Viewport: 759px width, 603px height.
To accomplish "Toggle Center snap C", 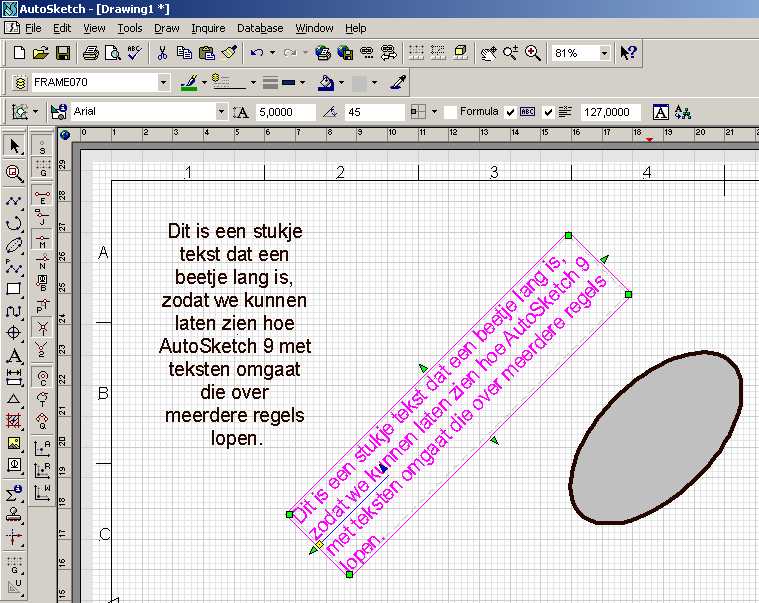I will pyautogui.click(x=42, y=377).
